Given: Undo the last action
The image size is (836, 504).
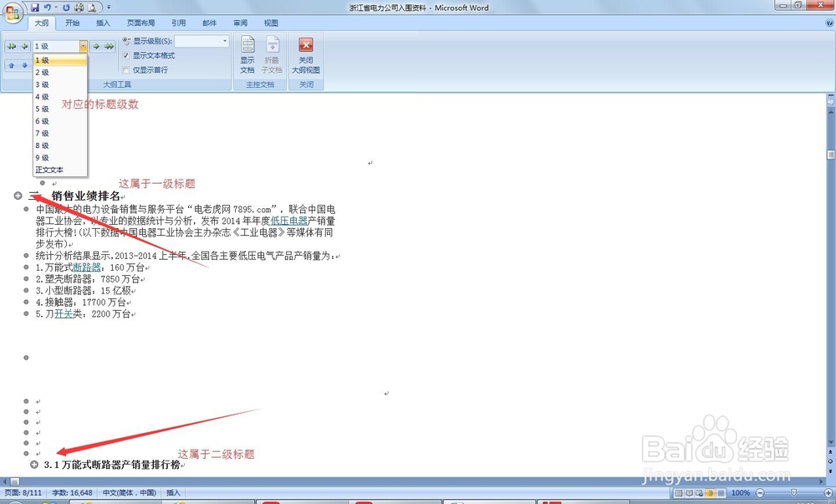Looking at the screenshot, I should point(48,8).
